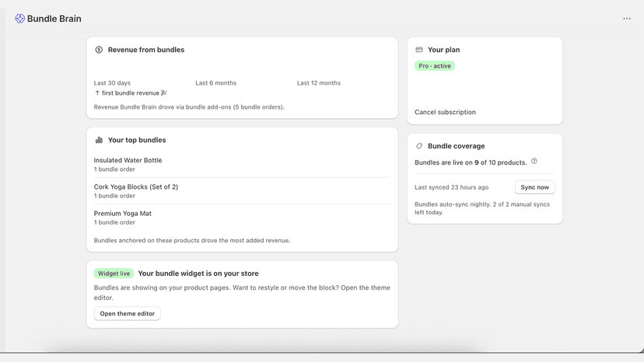Click the card icon beside Your plan

(x=419, y=50)
